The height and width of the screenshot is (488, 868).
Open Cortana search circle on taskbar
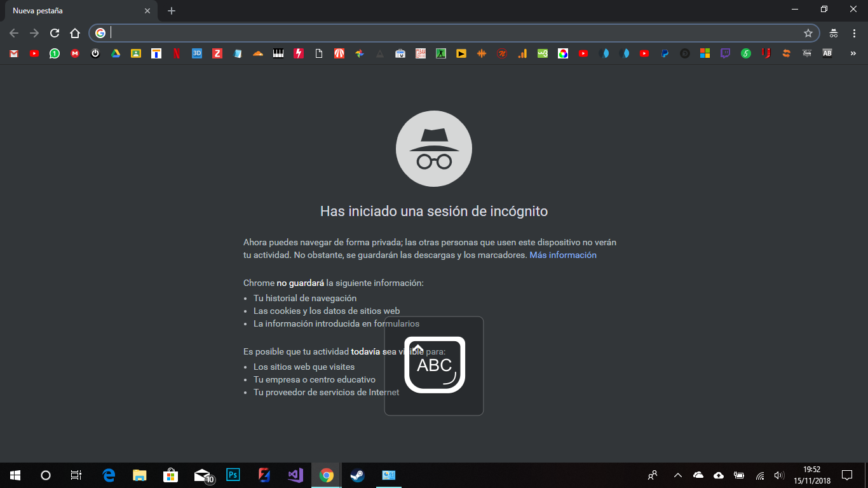[46, 475]
